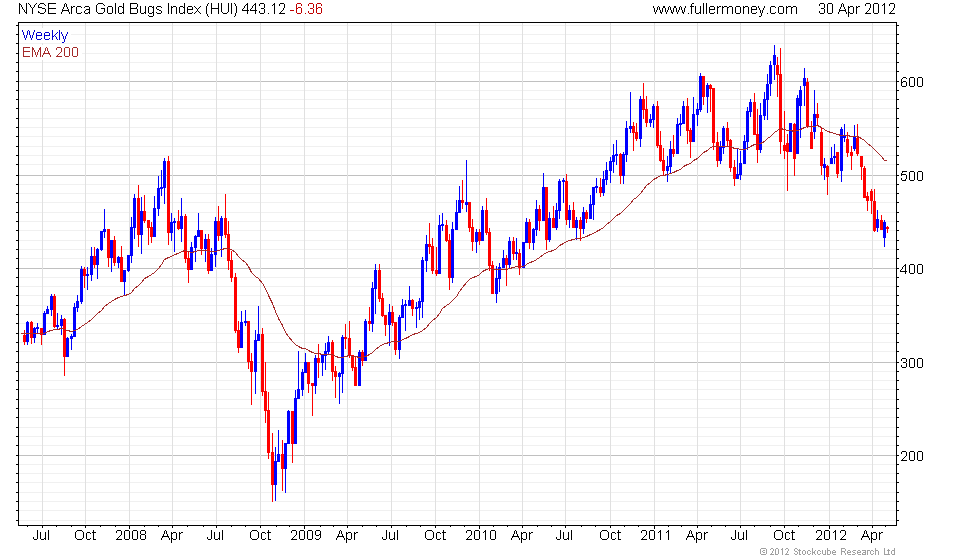Click the 2008 year marker on time axis
Screen dimensions: 980x560
(x=131, y=536)
